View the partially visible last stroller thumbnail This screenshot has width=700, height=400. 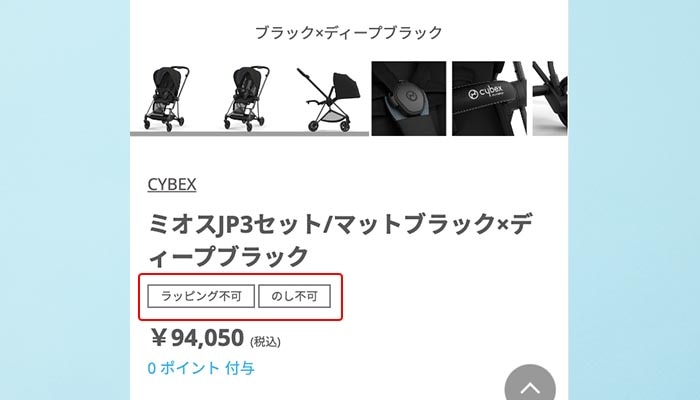click(x=550, y=98)
